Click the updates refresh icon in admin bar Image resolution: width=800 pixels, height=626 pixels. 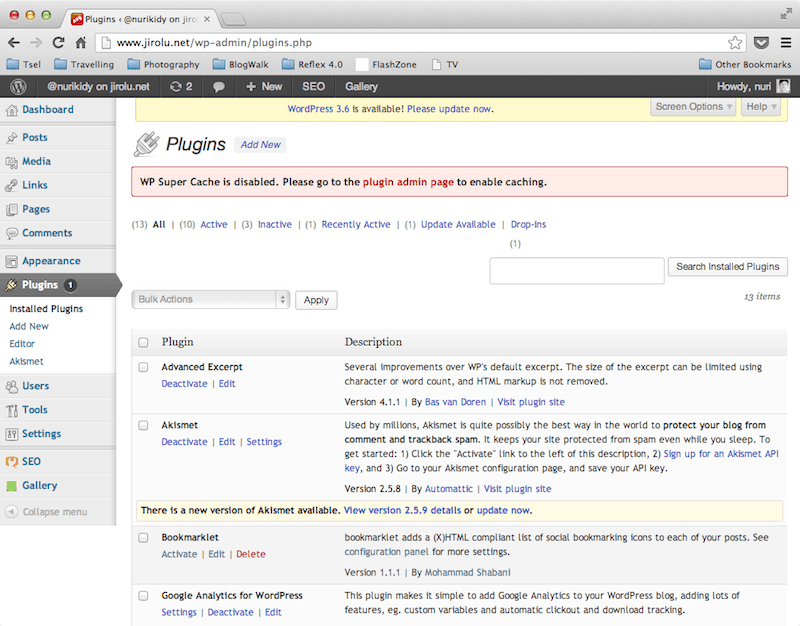pyautogui.click(x=176, y=87)
